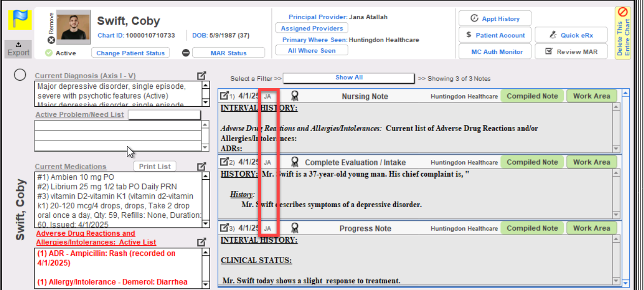Click the green Active status checkmark

click(49, 53)
